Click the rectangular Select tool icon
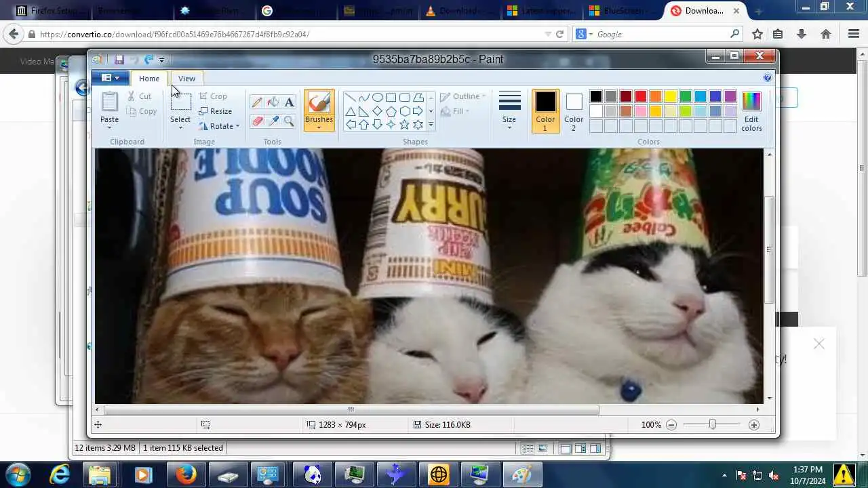 [180, 102]
